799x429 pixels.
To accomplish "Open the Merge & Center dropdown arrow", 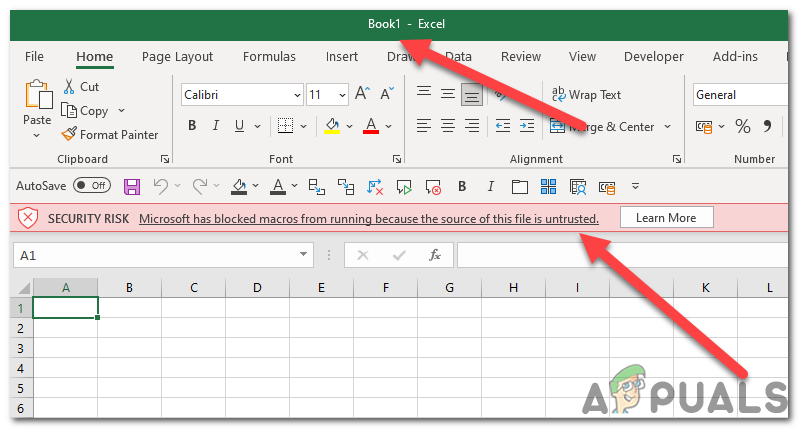I will [668, 126].
